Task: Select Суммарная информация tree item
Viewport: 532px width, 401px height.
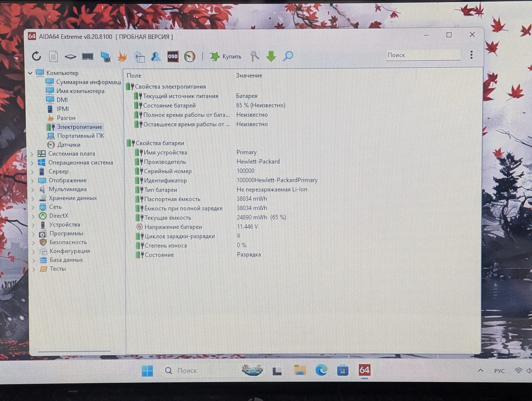Action: (83, 82)
